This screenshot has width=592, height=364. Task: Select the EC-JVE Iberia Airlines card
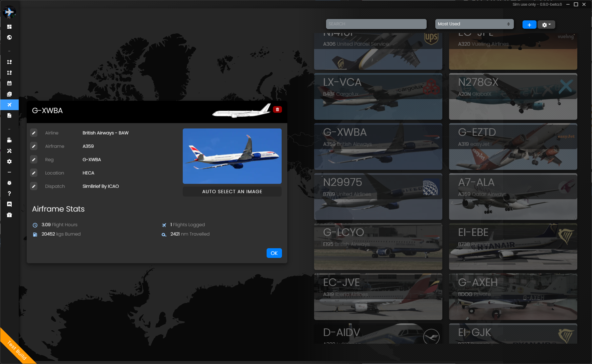pos(378,297)
